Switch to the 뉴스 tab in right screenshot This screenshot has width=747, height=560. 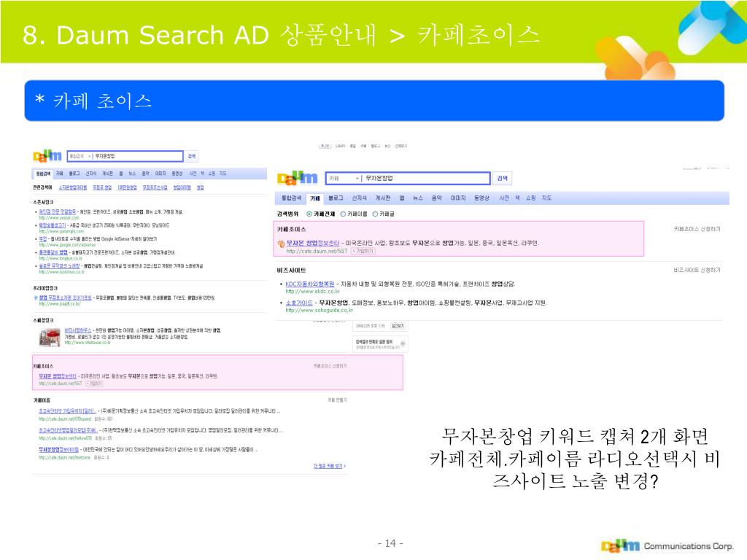click(418, 198)
